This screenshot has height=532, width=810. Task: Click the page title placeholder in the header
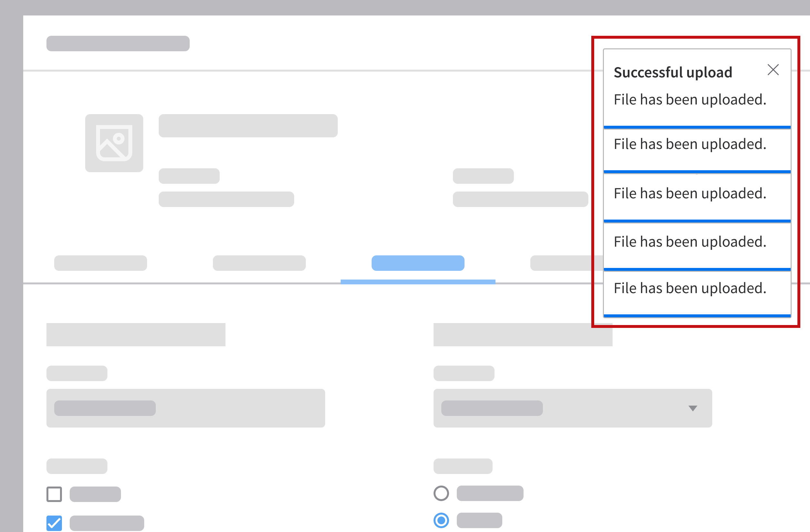pos(118,44)
